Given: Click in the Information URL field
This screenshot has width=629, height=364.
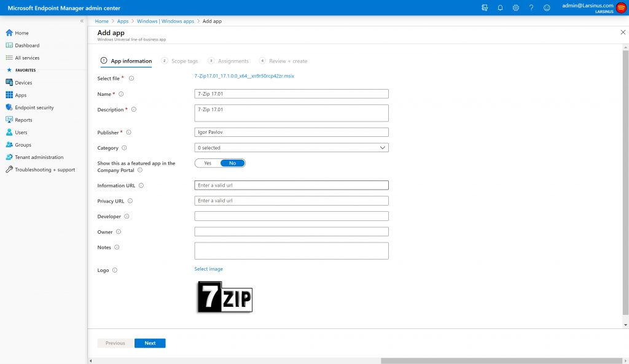Looking at the screenshot, I should (x=291, y=185).
